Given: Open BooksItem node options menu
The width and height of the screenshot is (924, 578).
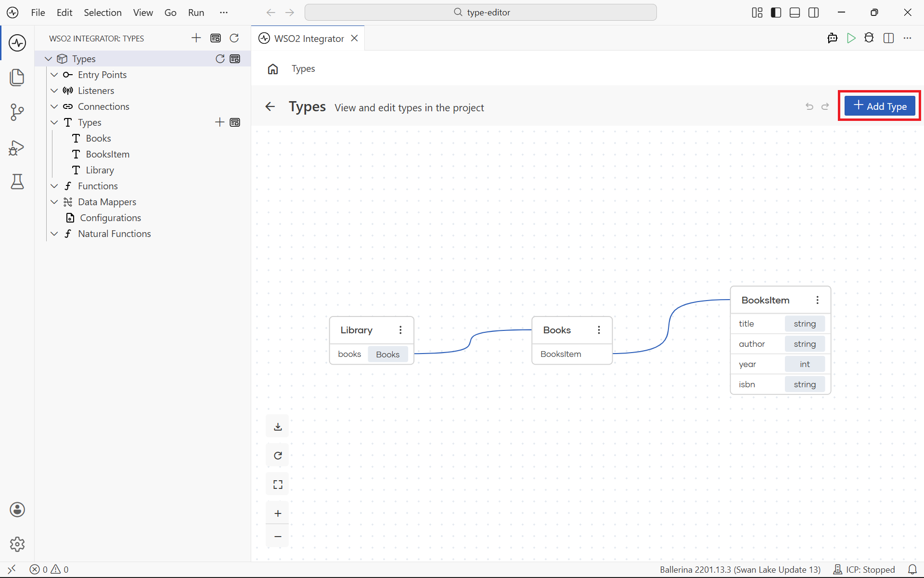Looking at the screenshot, I should 817,300.
